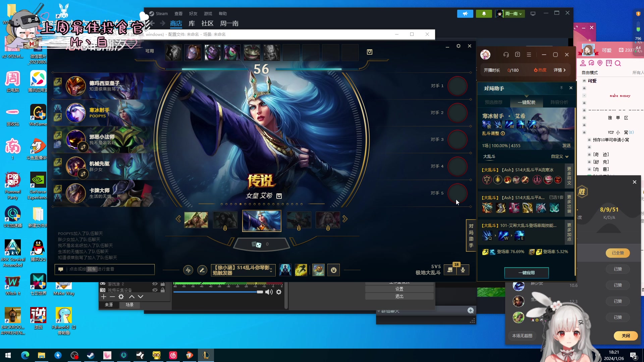Open the ward skin selector
Image resolution: width=644 pixels, height=362 pixels.
pyautogui.click(x=318, y=270)
